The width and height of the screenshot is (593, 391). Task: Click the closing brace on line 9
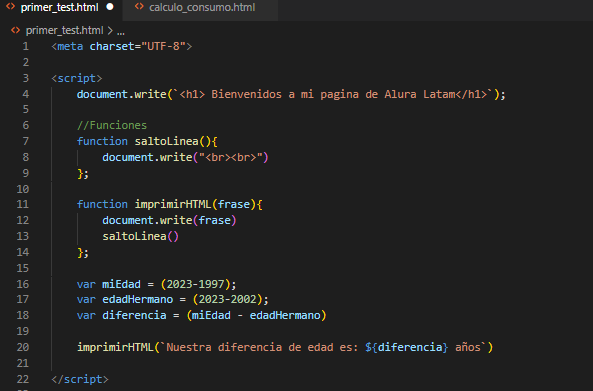80,174
